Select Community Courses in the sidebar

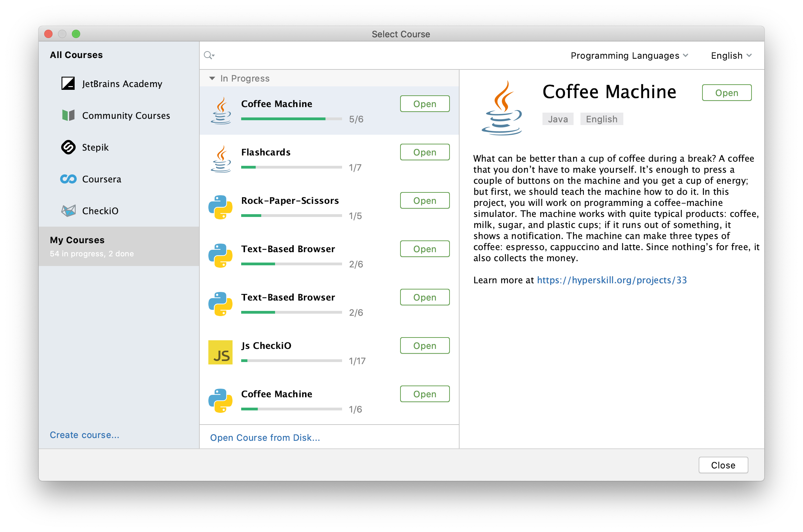(119, 115)
